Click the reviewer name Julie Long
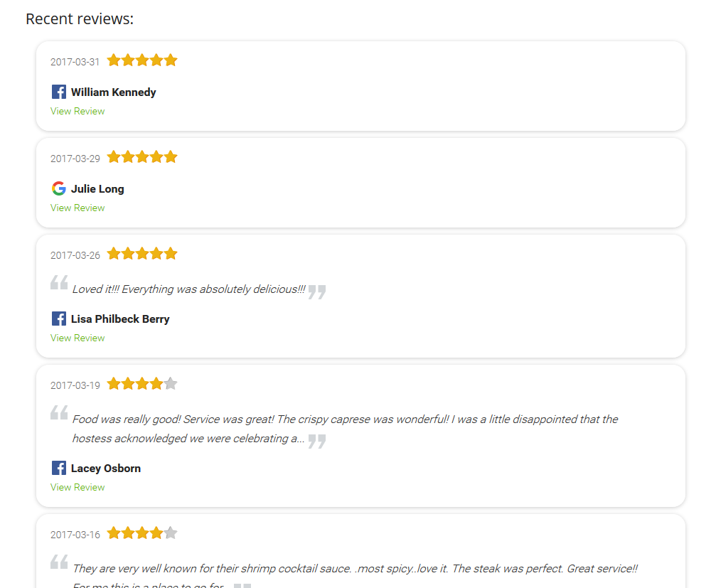Image resolution: width=716 pixels, height=588 pixels. click(x=97, y=189)
